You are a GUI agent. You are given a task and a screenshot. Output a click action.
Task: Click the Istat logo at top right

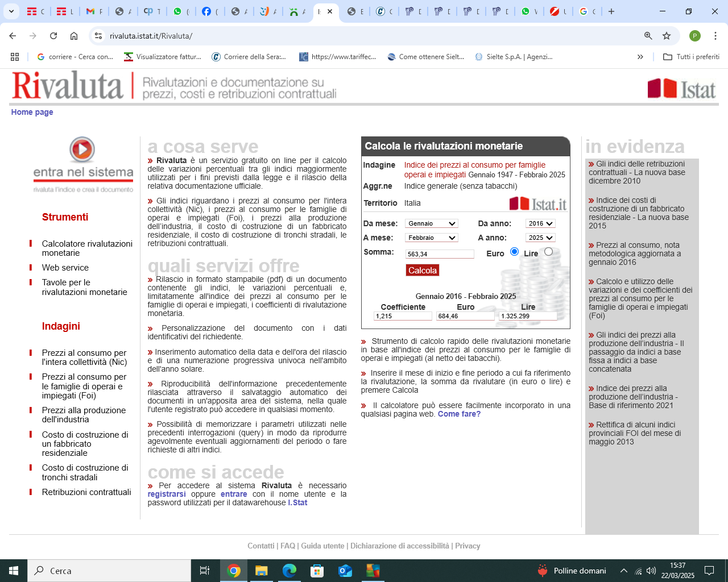tap(681, 89)
